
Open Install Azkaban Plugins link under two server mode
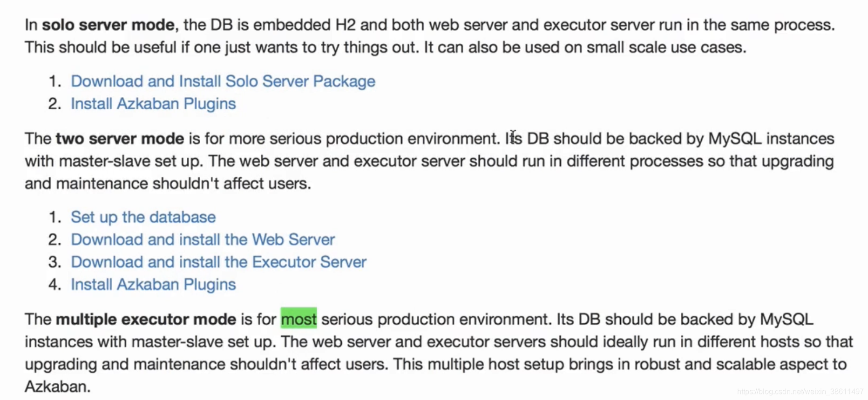(x=153, y=284)
